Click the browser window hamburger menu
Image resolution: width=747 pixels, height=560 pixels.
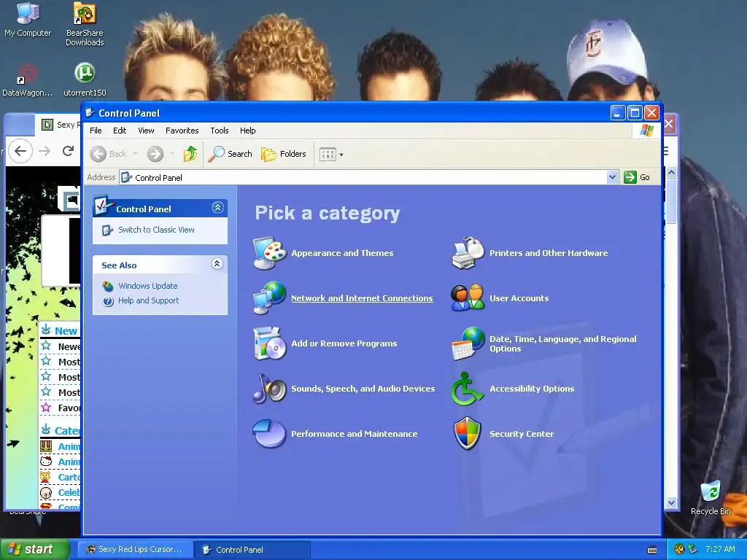666,152
